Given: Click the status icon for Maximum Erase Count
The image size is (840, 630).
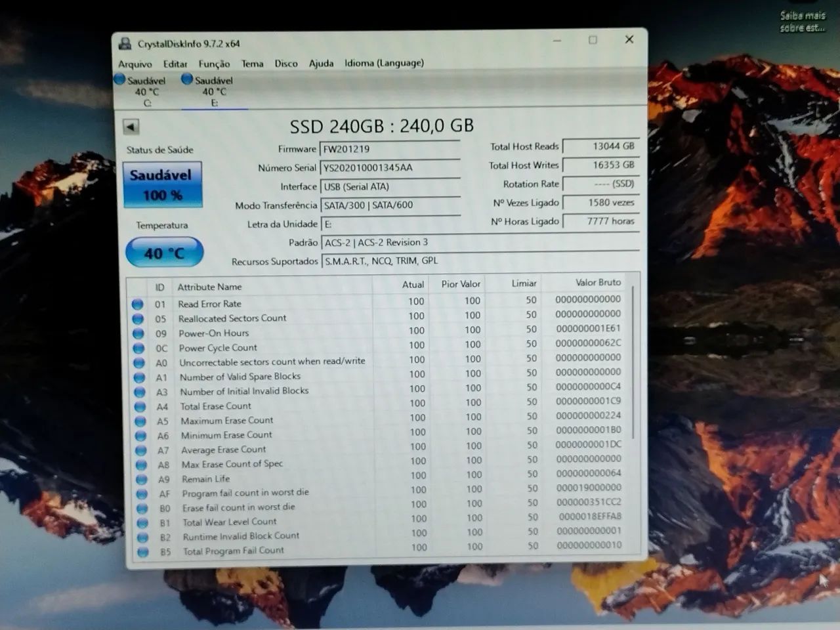Looking at the screenshot, I should (x=140, y=421).
